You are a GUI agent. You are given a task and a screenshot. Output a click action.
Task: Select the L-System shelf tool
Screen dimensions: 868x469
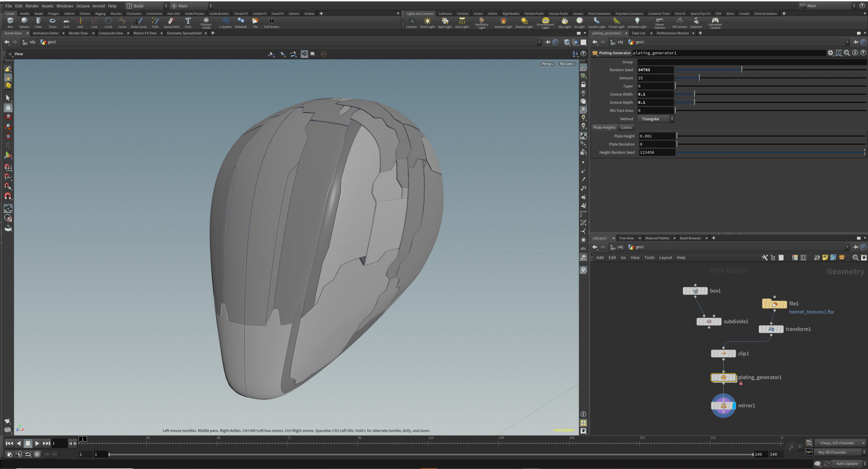pyautogui.click(x=225, y=23)
